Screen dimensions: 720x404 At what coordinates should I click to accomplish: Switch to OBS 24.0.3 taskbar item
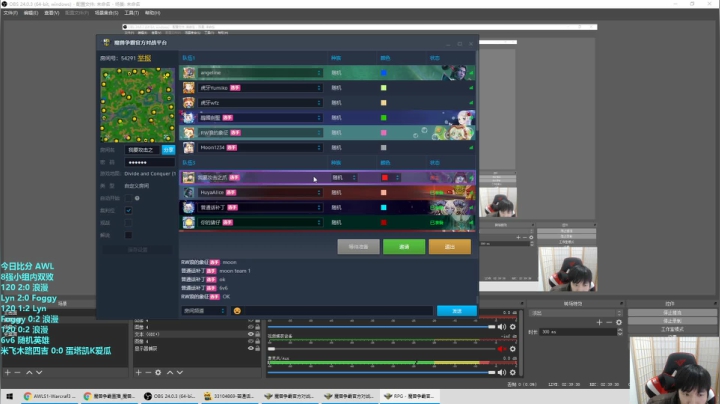[x=169, y=396]
